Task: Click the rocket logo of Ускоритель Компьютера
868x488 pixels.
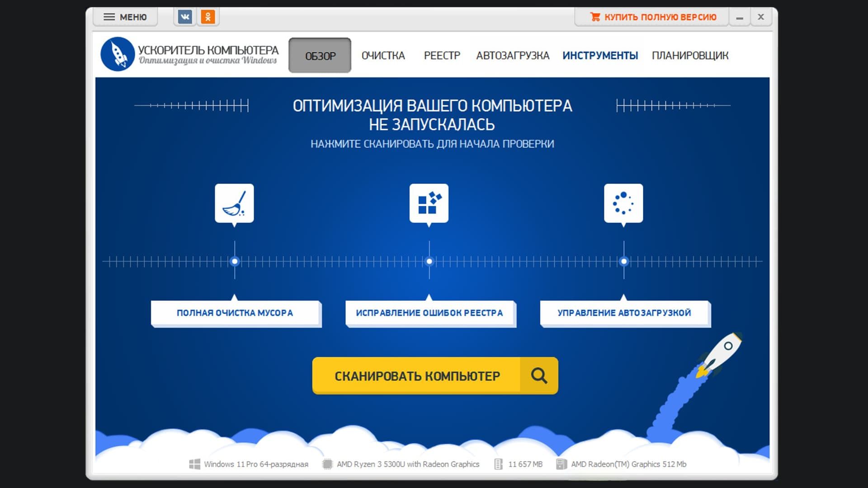Action: [x=118, y=54]
